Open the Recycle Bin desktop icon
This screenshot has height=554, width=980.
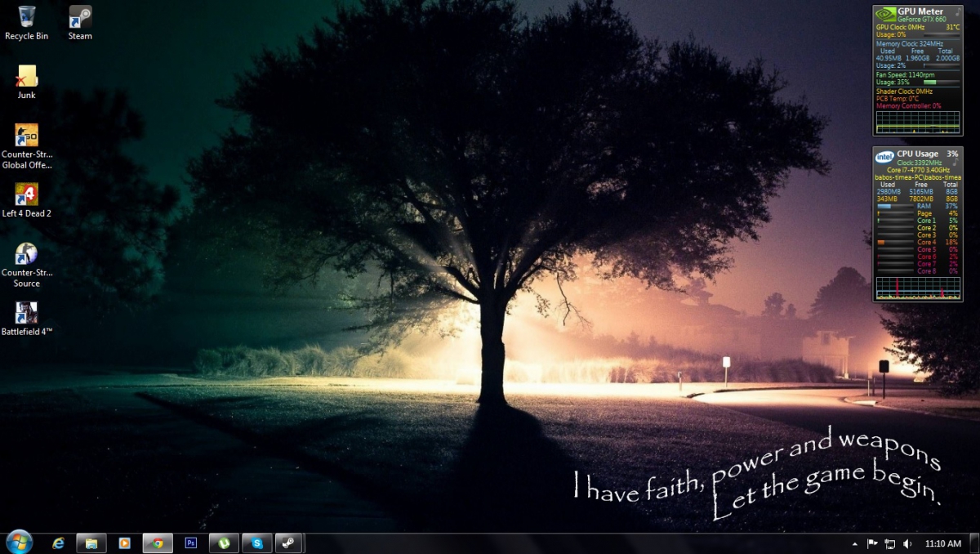pos(26,22)
